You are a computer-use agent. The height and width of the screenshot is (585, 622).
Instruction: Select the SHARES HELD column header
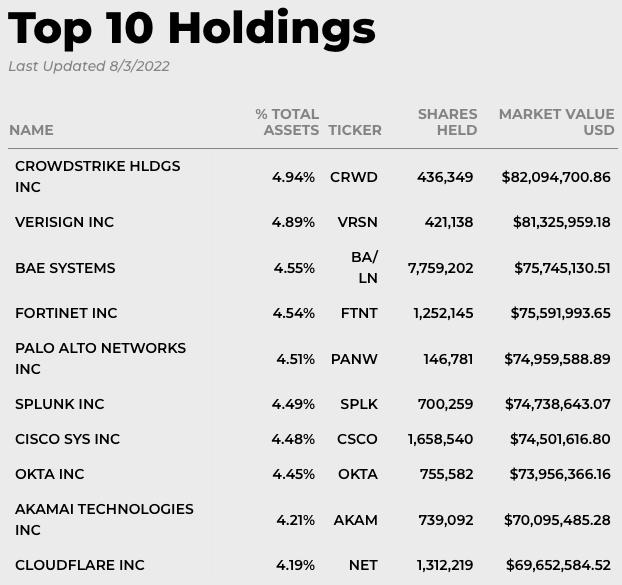tap(447, 122)
